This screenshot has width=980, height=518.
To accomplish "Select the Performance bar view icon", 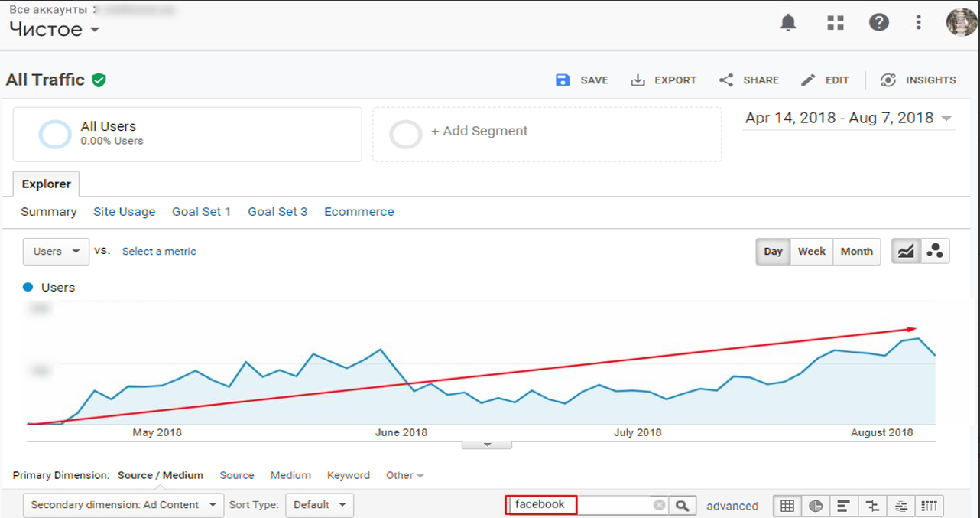I will [x=844, y=506].
